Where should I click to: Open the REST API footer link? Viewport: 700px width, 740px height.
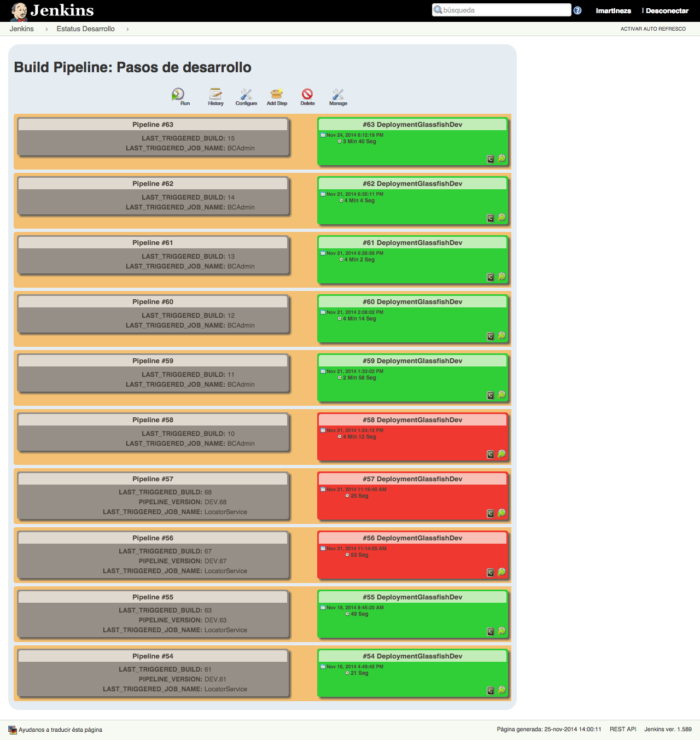pos(623,729)
